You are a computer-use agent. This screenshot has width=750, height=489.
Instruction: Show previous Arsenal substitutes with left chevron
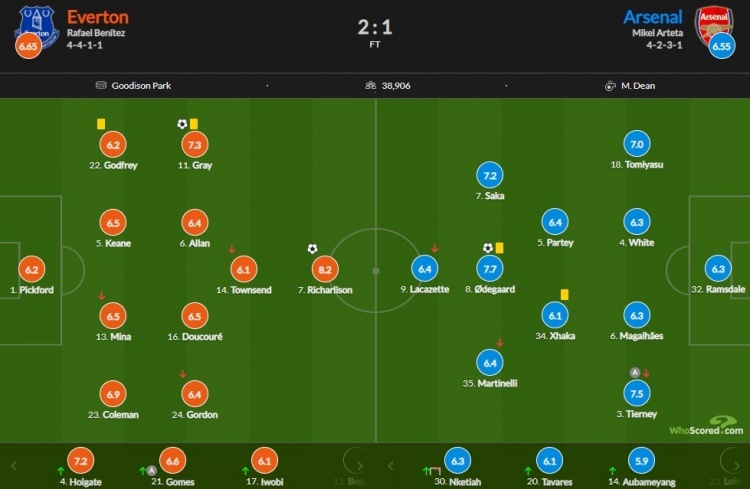pos(390,466)
